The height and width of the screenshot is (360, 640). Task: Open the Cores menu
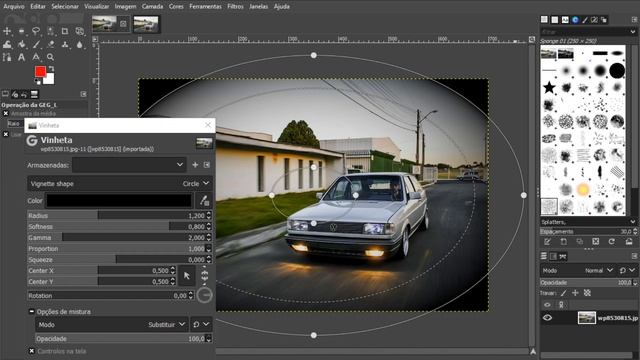(176, 7)
